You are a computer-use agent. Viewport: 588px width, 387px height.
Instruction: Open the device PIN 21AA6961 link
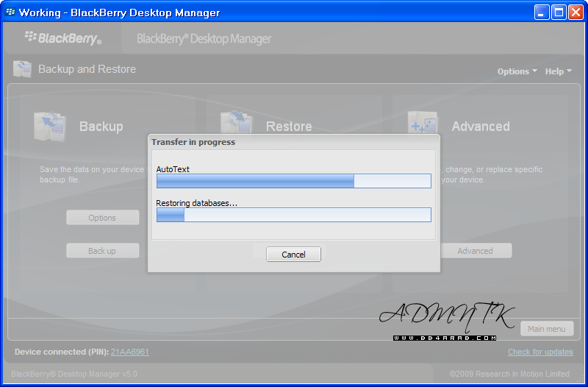tap(130, 352)
